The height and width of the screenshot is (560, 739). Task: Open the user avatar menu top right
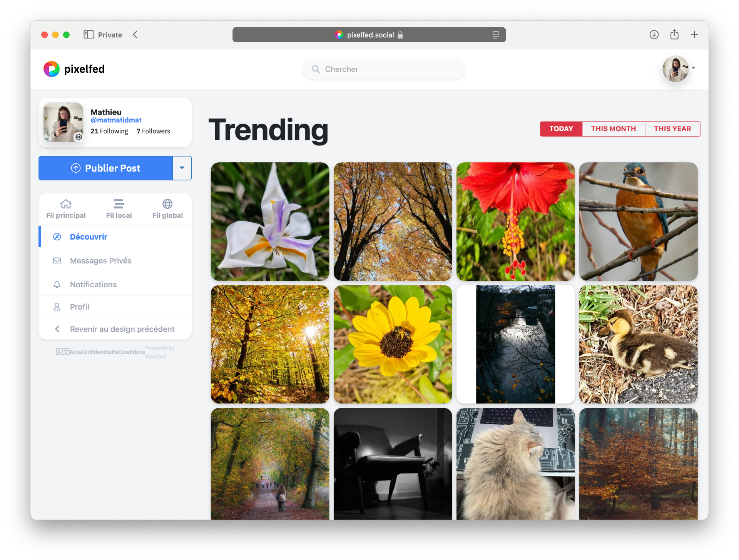pos(676,69)
